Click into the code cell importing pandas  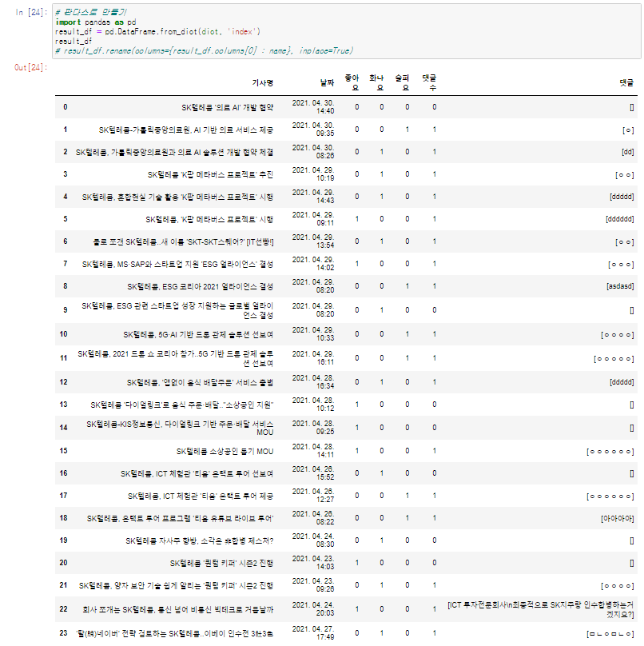[347, 31]
